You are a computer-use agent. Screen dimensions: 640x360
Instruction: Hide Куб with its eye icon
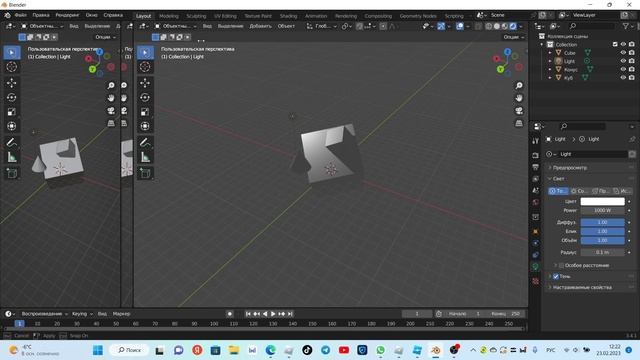point(623,78)
